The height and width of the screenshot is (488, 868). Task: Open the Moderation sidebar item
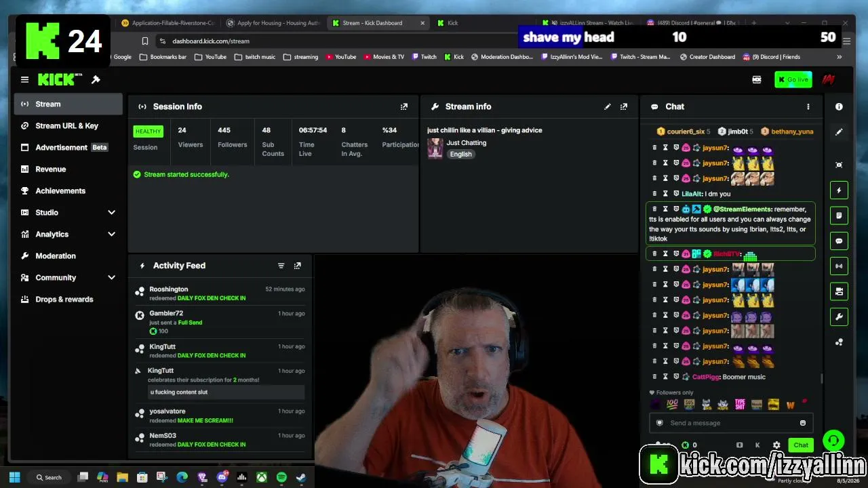click(x=68, y=256)
